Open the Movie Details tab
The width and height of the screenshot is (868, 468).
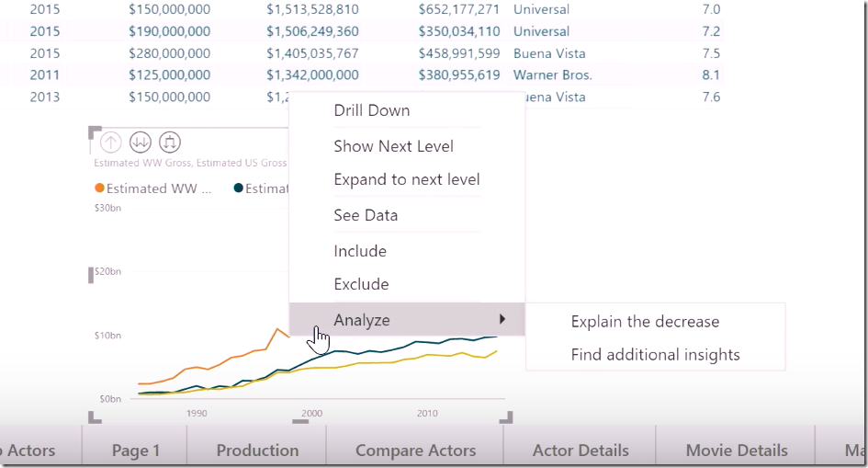(x=737, y=451)
